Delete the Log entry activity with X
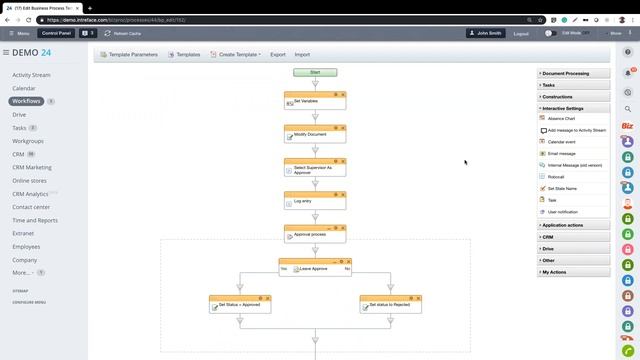 tap(343, 195)
